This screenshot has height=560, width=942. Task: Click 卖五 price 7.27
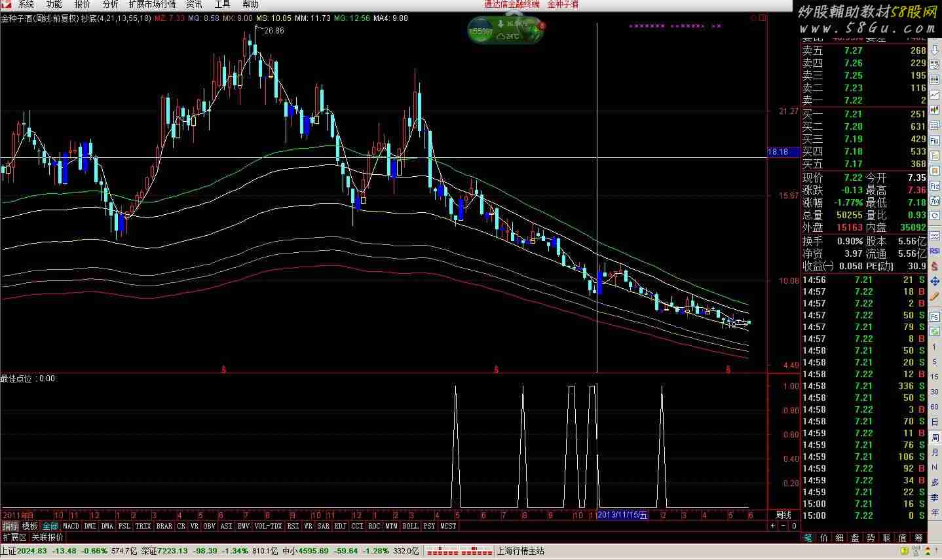pyautogui.click(x=854, y=50)
